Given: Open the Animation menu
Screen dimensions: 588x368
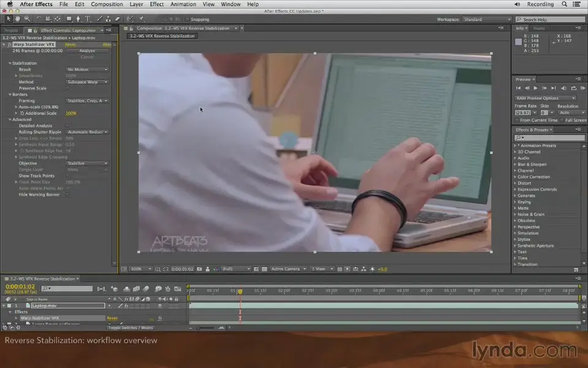Looking at the screenshot, I should (183, 4).
